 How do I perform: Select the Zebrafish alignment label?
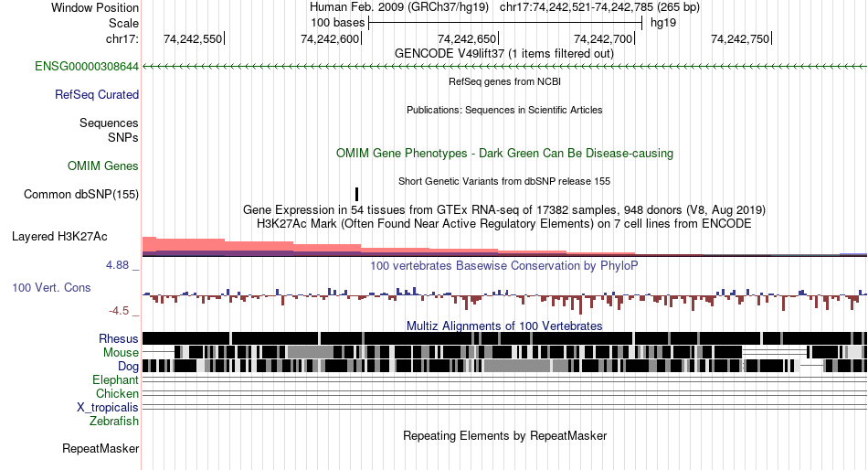(x=114, y=422)
